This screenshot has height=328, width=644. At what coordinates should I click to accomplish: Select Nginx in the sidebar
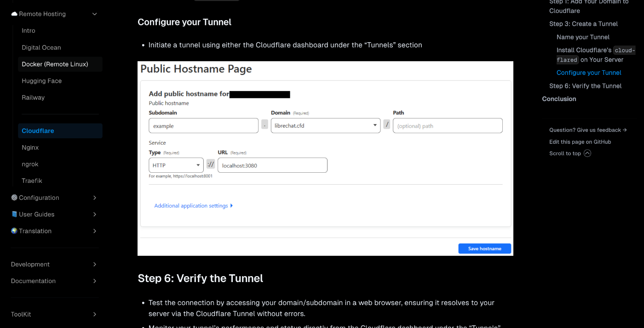[30, 147]
